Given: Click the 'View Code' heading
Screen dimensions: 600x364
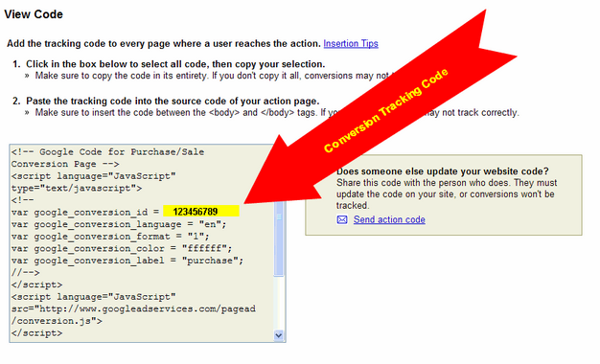Looking at the screenshot, I should coord(34,14).
